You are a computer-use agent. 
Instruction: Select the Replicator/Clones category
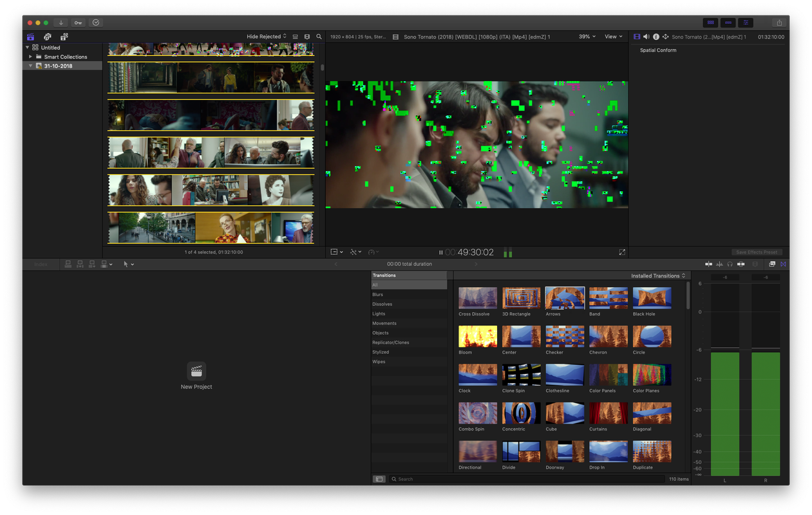pyautogui.click(x=409, y=342)
